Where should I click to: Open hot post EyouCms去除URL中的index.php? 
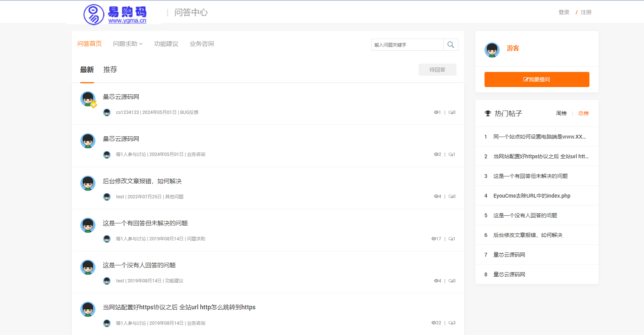531,196
